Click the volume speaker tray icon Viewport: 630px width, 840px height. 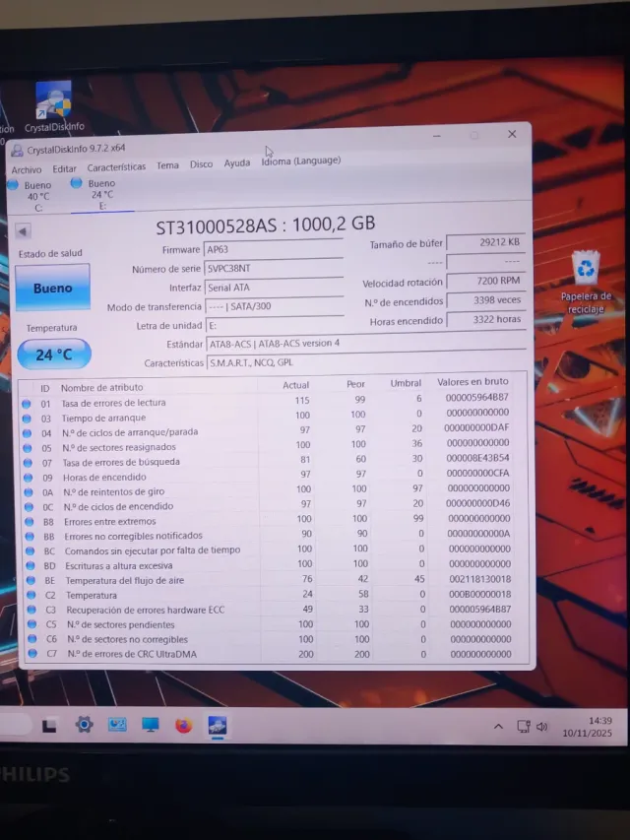(541, 727)
